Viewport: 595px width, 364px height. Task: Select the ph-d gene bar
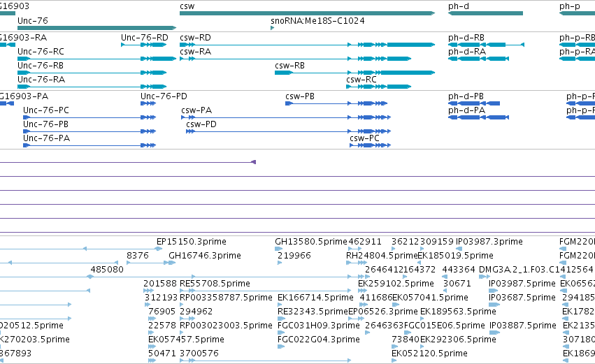click(485, 13)
